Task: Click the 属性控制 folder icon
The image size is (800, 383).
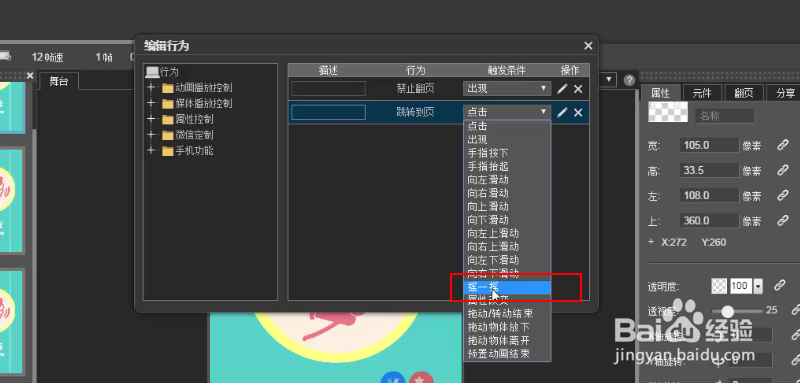Action: pyautogui.click(x=167, y=120)
